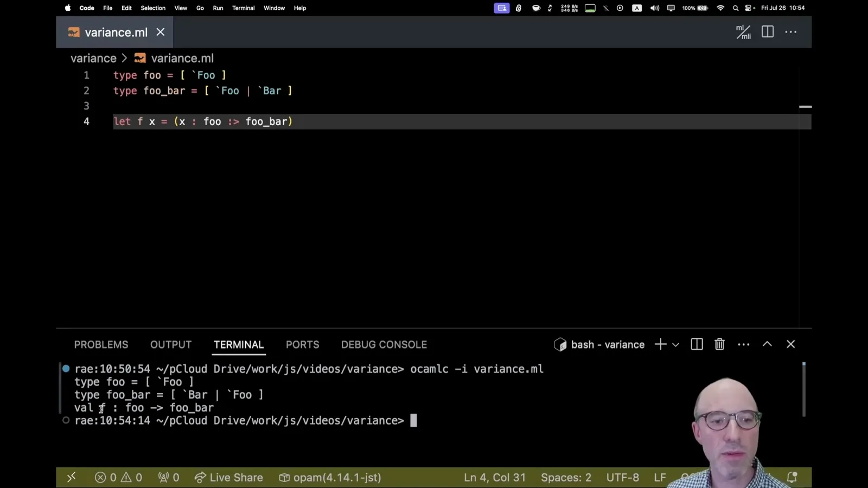This screenshot has height=488, width=868.
Task: Switch to the OUTPUT panel tab
Action: pyautogui.click(x=171, y=344)
